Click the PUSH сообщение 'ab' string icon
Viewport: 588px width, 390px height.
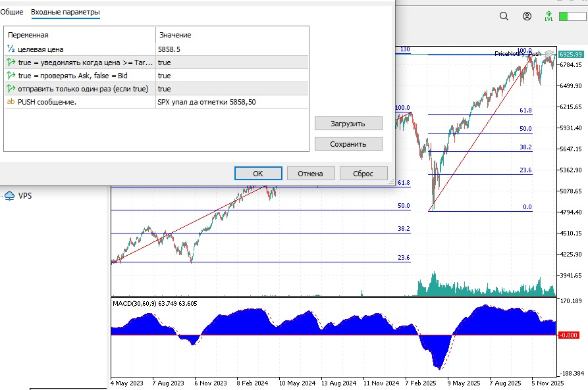(11, 101)
